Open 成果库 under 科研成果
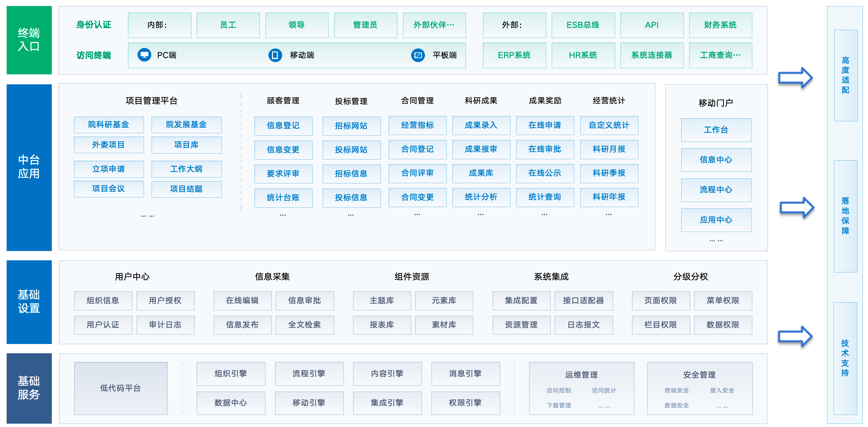Screen dimensions: 868x427 [x=481, y=174]
